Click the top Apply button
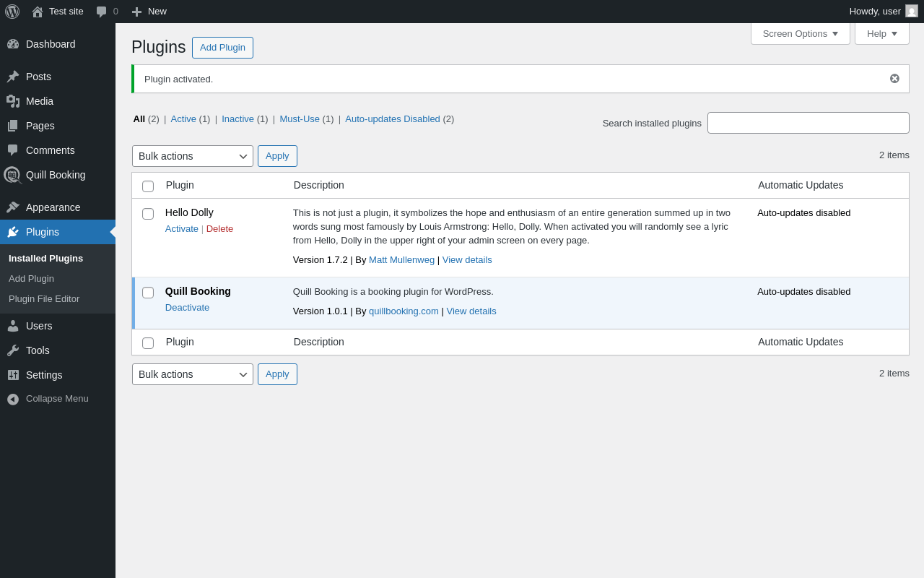 [x=277, y=156]
